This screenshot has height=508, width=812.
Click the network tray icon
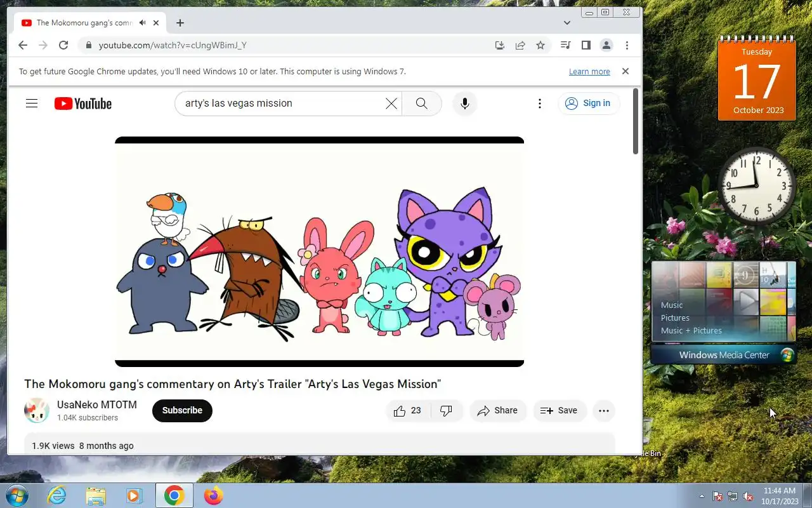click(x=733, y=496)
